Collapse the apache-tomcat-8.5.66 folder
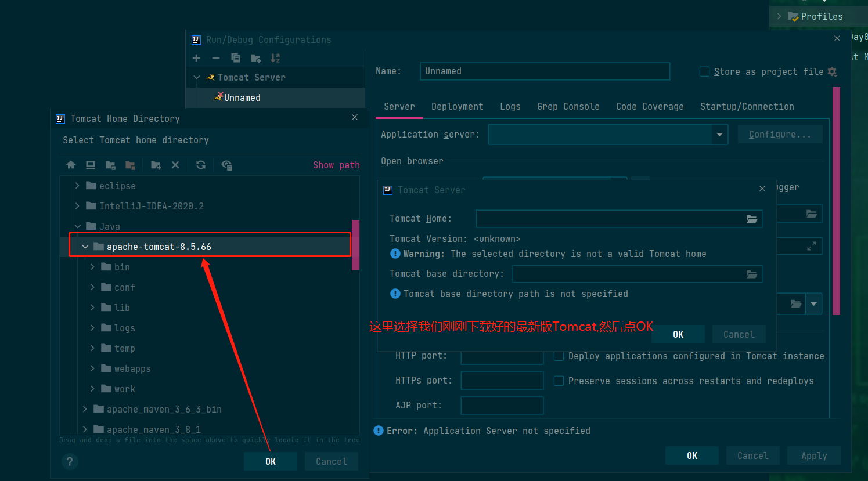 (85, 246)
